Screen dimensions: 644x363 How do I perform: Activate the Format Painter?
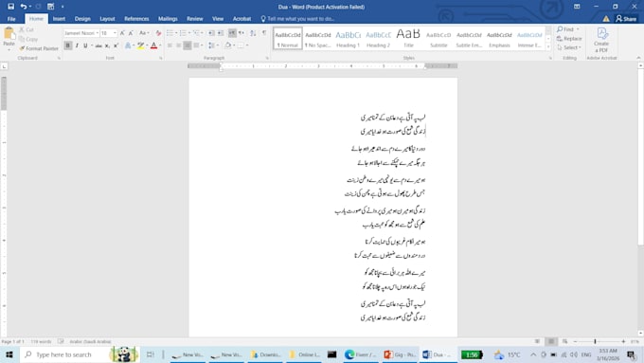pyautogui.click(x=39, y=48)
